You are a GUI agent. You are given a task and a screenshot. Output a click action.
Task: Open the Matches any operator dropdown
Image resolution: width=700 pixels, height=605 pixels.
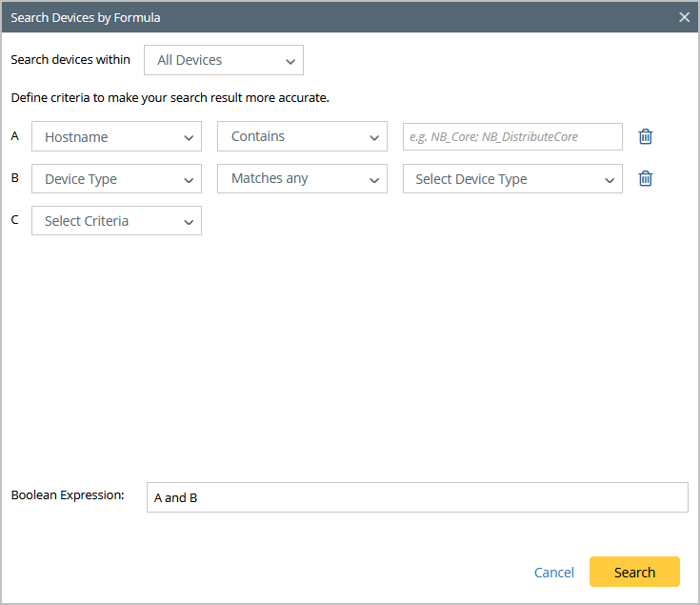pos(302,178)
